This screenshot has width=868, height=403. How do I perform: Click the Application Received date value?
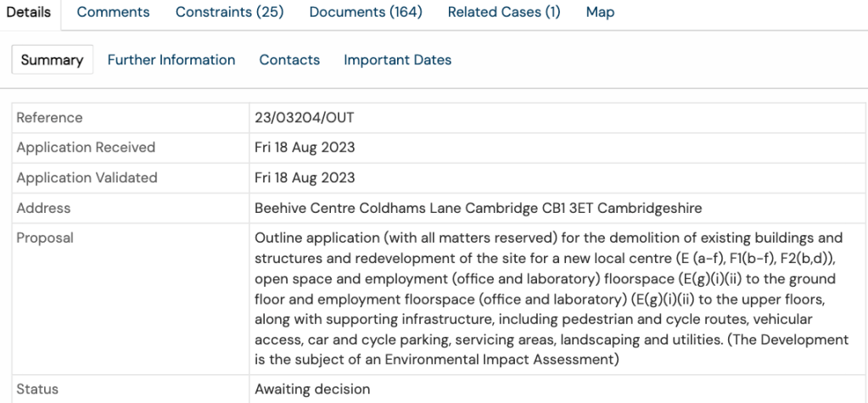(305, 148)
